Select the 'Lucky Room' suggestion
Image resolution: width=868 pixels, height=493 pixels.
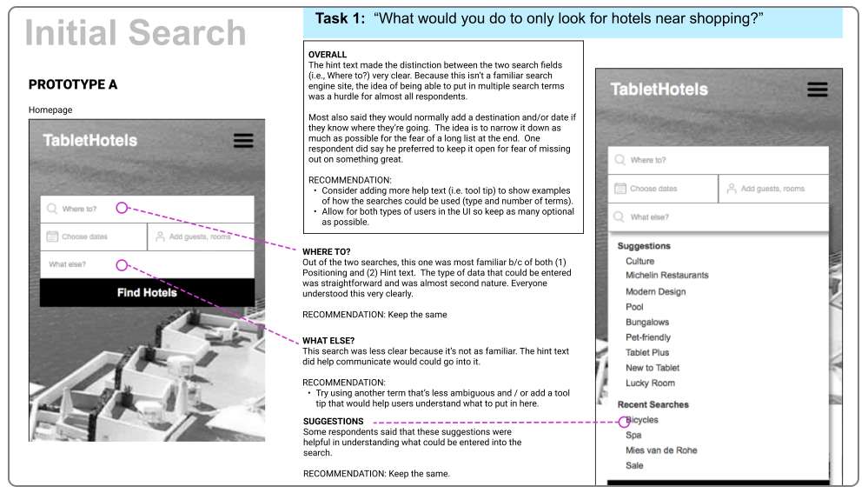pos(650,383)
